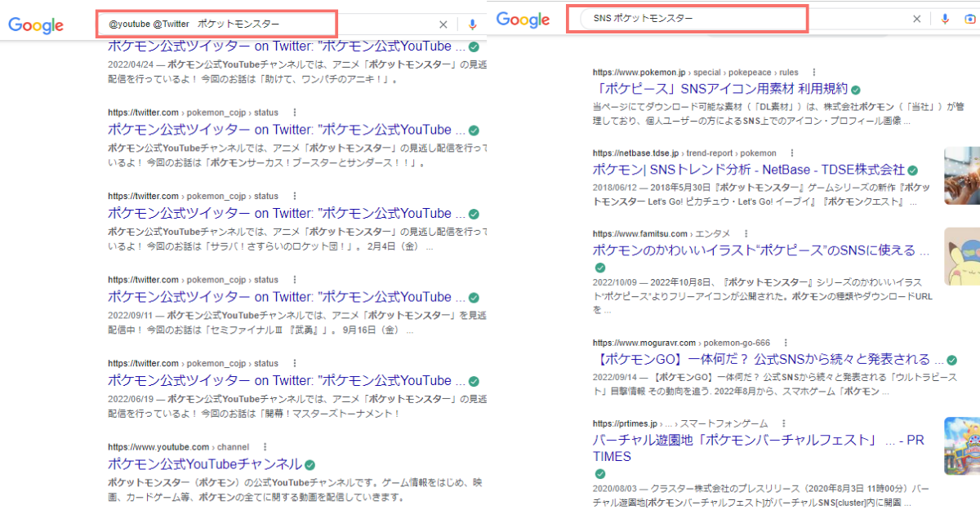Open the Famitsu ポケモンのかわいいイラスト result
This screenshot has width=980, height=514.
[x=761, y=250]
